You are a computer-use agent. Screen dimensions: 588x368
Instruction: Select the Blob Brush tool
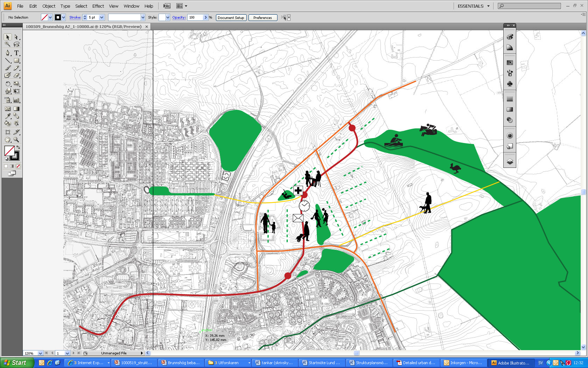[8, 75]
